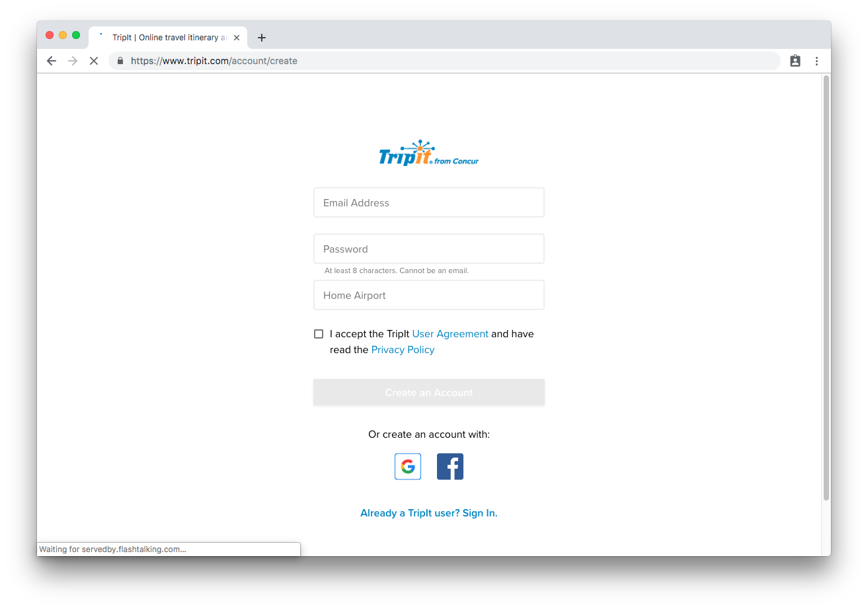Open the Privacy Policy link
The height and width of the screenshot is (609, 868).
(403, 350)
